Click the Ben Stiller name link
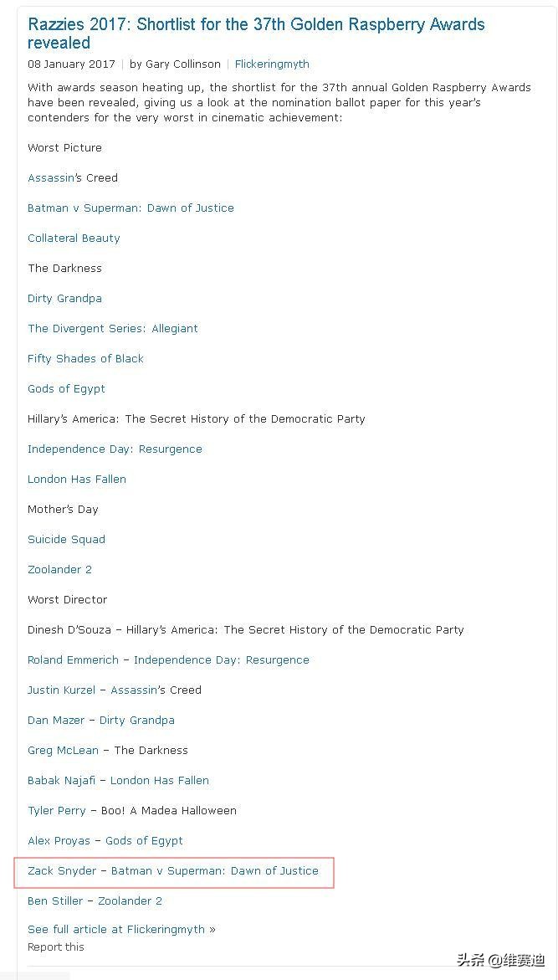558x980 pixels. (x=55, y=900)
